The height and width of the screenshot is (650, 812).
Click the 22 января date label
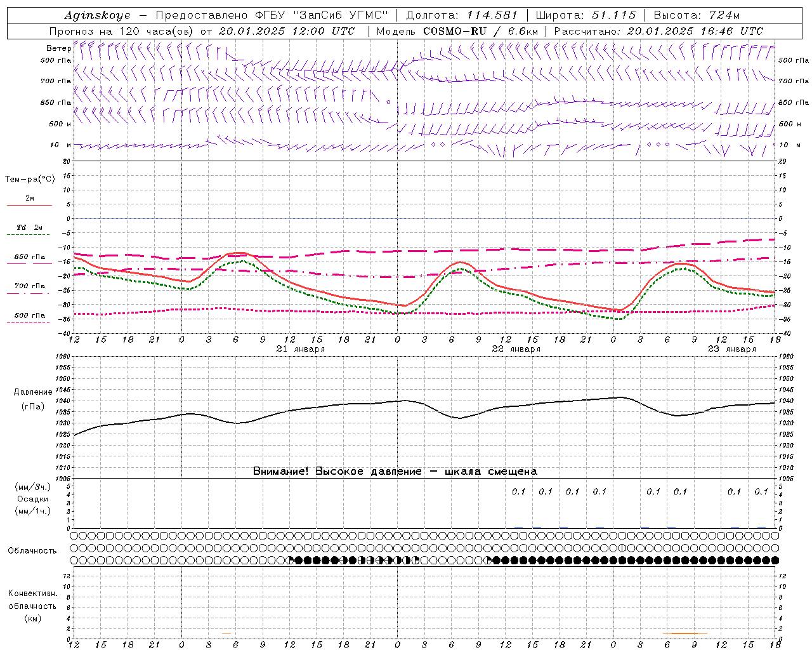[x=516, y=349]
